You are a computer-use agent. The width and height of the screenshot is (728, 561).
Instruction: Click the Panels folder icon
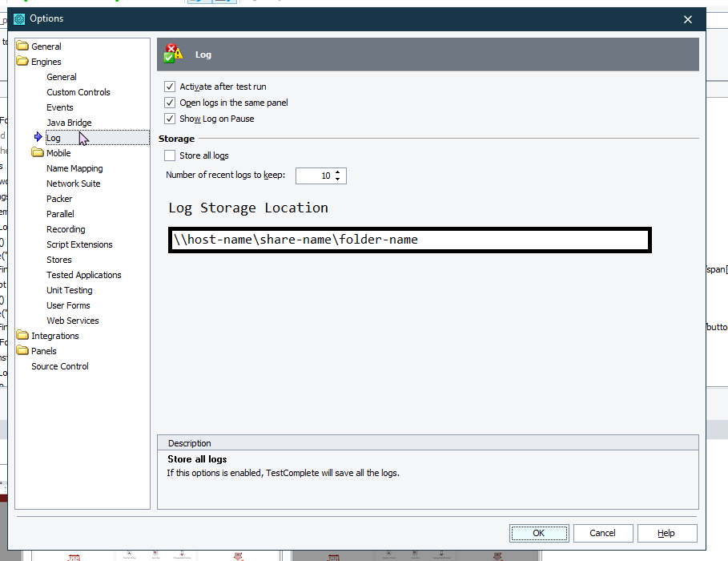click(22, 350)
